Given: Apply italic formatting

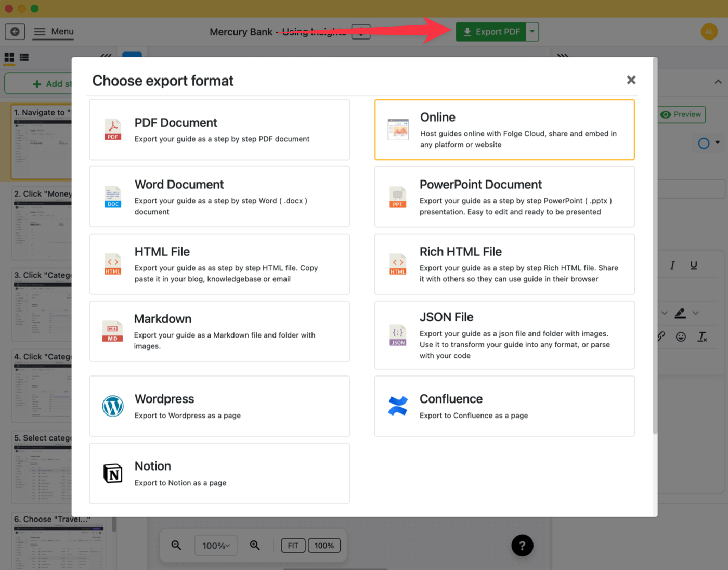Looking at the screenshot, I should (x=672, y=265).
